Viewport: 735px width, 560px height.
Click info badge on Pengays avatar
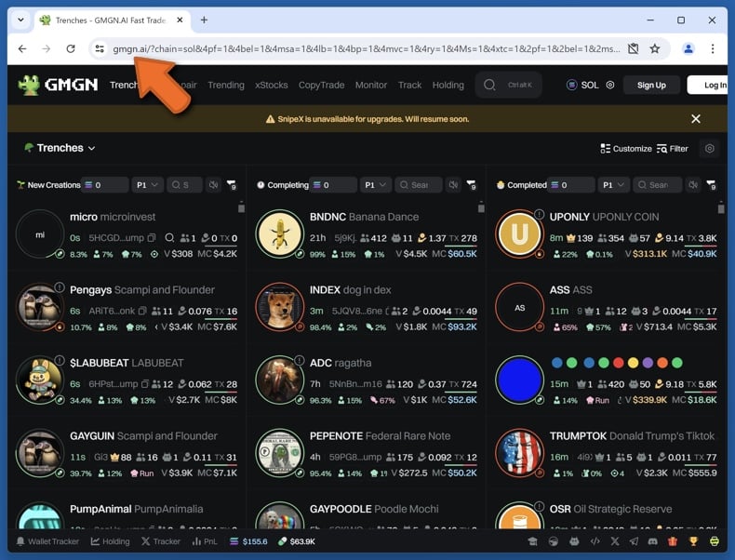point(59,287)
